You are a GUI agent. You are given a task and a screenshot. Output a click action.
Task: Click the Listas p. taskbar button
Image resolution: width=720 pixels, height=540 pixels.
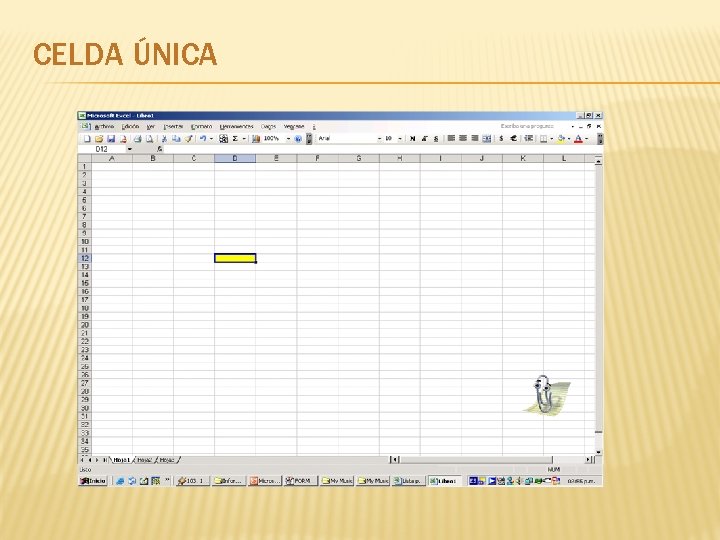408,481
